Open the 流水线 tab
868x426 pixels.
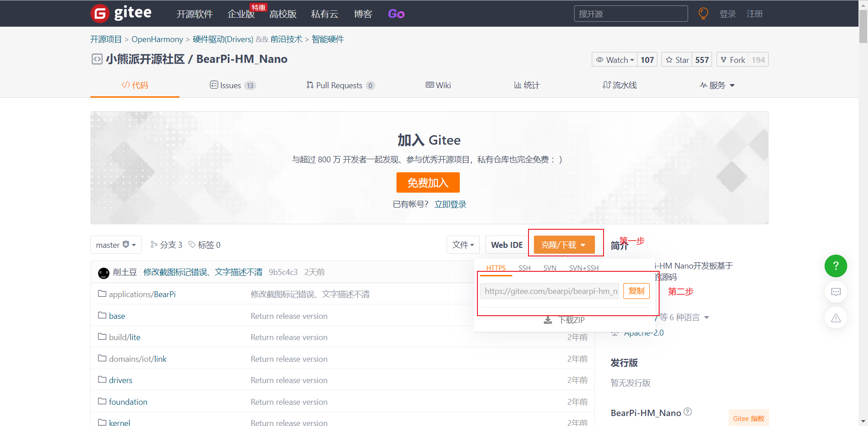click(x=620, y=85)
